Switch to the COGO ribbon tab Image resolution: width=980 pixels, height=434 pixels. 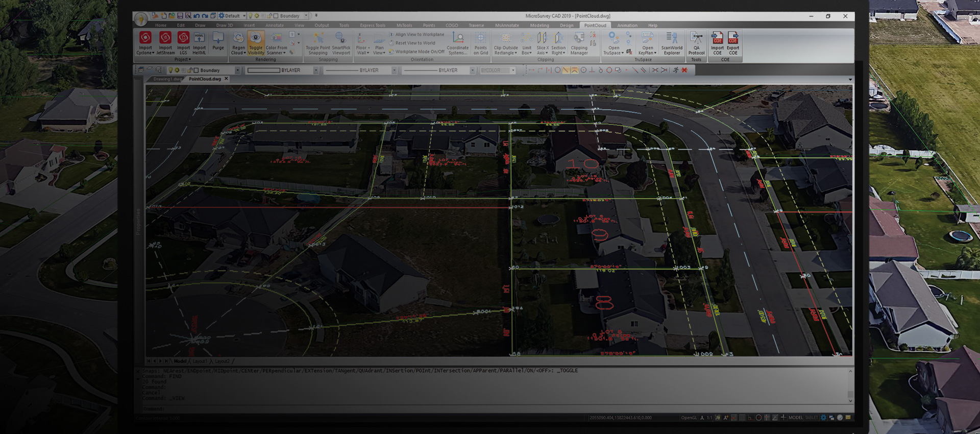pos(451,25)
